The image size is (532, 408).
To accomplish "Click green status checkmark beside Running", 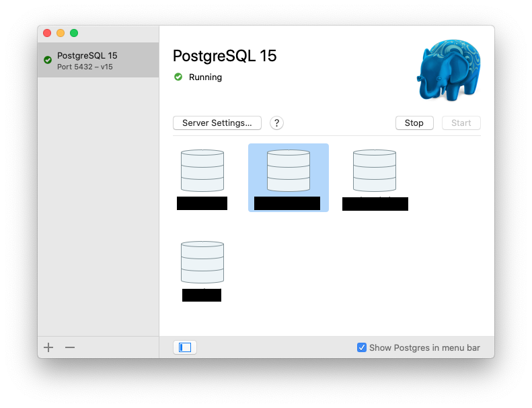I will [178, 77].
